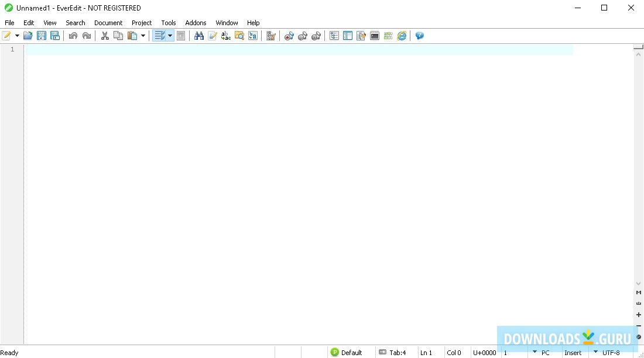This screenshot has width=644, height=358.
Task: Open the Search menu
Action: (76, 23)
